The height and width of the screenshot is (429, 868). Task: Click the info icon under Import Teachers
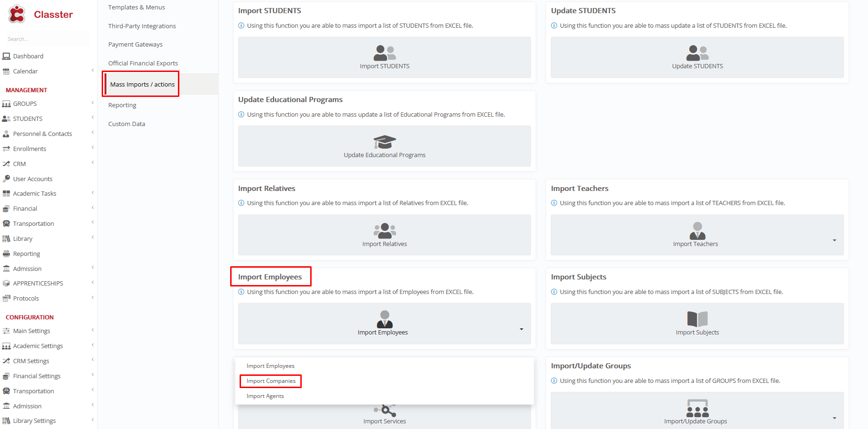(554, 203)
